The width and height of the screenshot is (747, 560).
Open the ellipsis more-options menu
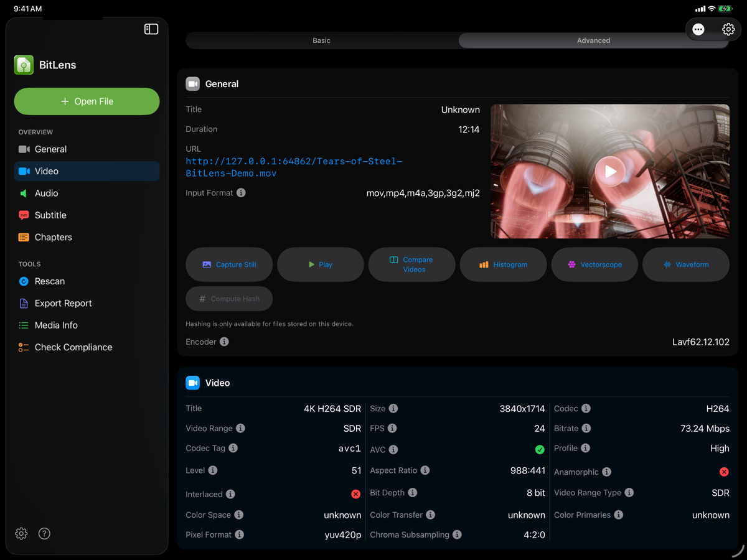pos(698,29)
